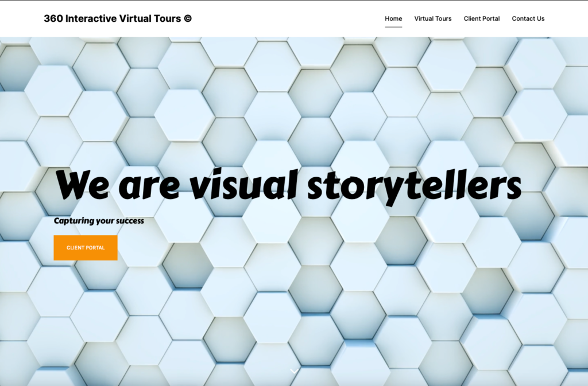Click the word 'visual' in the hero headline
The height and width of the screenshot is (386, 588).
(243, 185)
